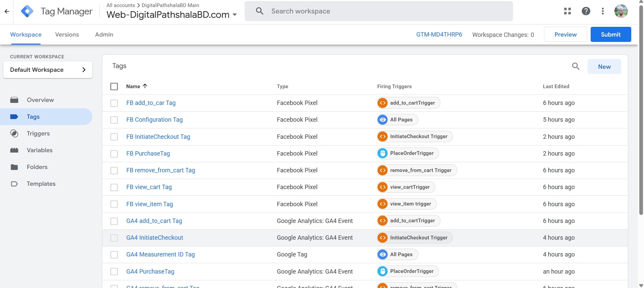Click the Templates sidebar icon

[x=14, y=184]
